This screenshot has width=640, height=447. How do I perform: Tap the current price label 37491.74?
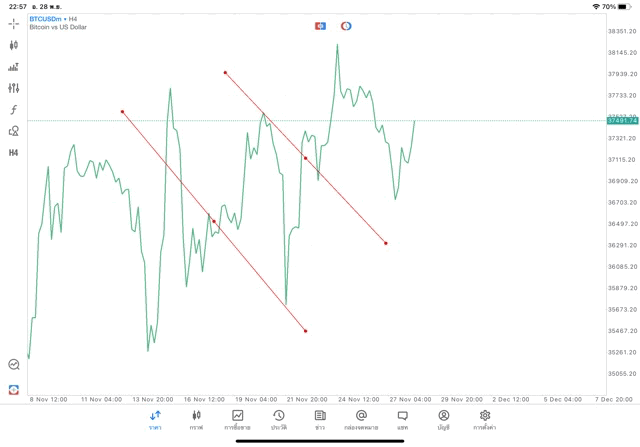[x=622, y=121]
